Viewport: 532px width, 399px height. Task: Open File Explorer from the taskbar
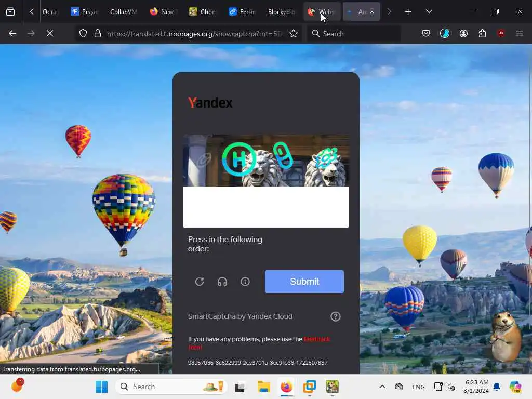263,387
